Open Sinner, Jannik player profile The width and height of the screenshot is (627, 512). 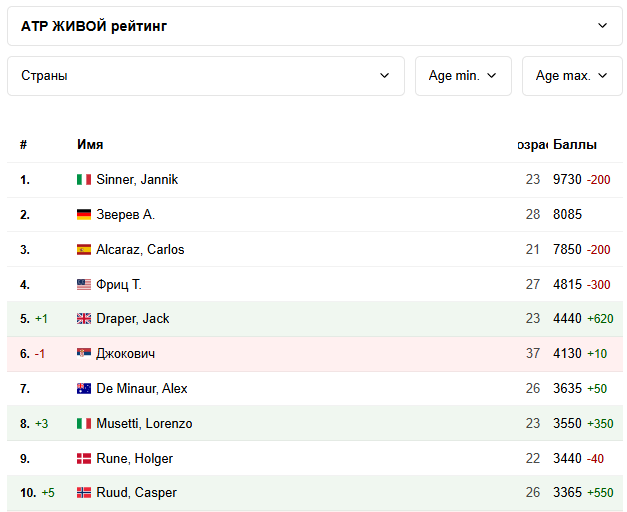pos(137,180)
